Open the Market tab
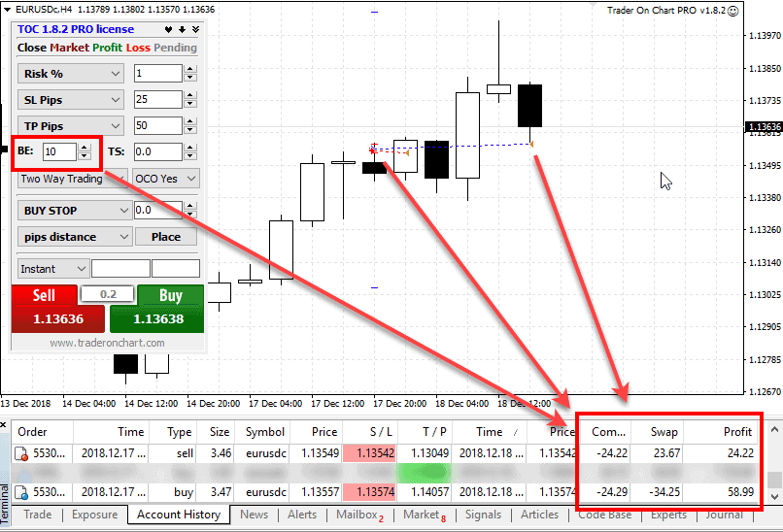Image resolution: width=783 pixels, height=532 pixels. click(x=424, y=515)
